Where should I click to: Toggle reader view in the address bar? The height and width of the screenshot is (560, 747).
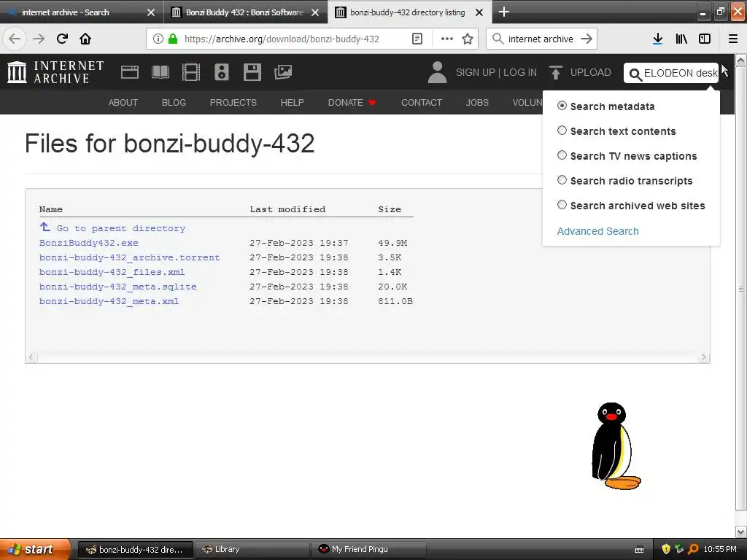click(x=417, y=39)
